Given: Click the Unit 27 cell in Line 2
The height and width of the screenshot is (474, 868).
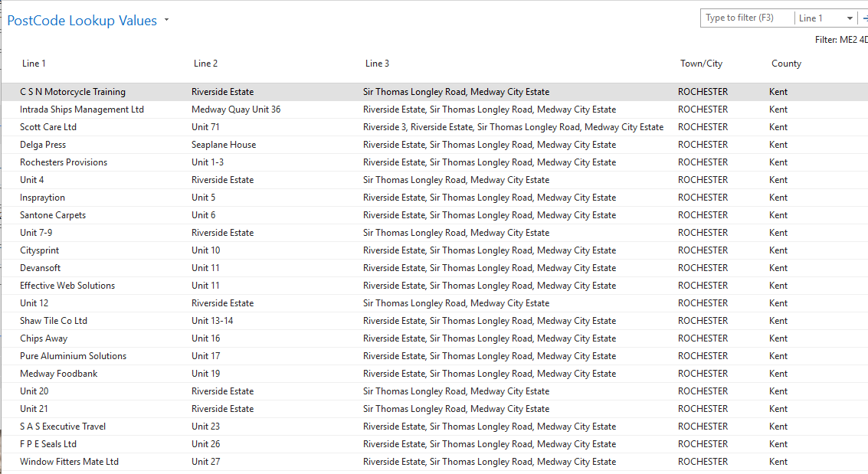Looking at the screenshot, I should (x=205, y=462).
